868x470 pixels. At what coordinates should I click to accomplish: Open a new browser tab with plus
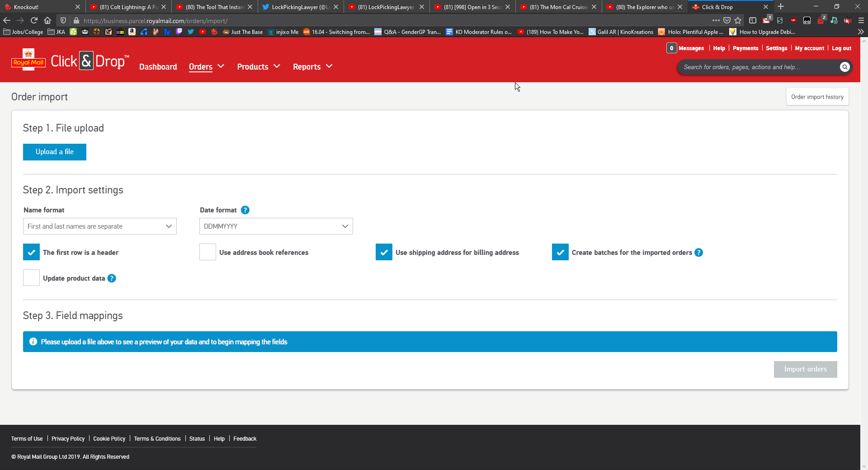click(781, 7)
